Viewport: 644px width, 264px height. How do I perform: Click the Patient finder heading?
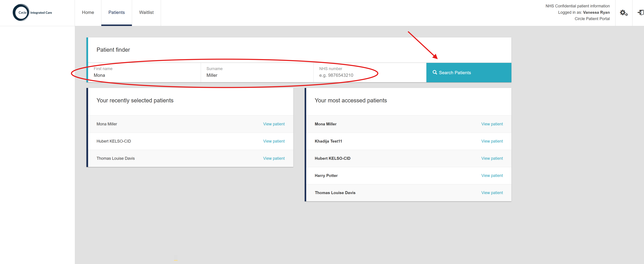click(x=113, y=50)
